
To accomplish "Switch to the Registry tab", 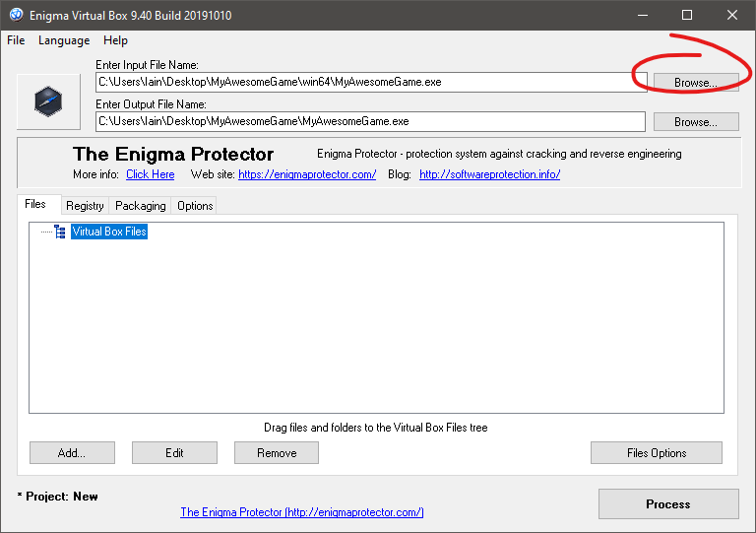I will [85, 206].
